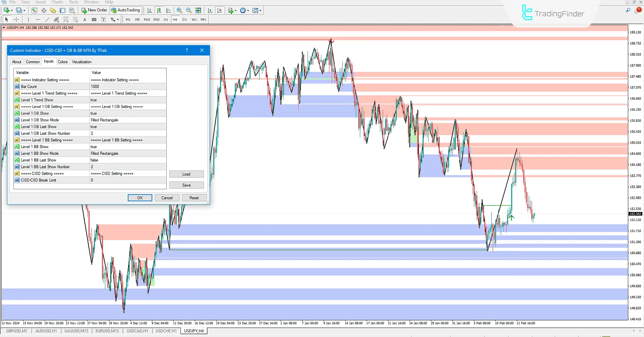This screenshot has width=644, height=337.
Task: Click the tile windows icon
Action: pyautogui.click(x=199, y=10)
